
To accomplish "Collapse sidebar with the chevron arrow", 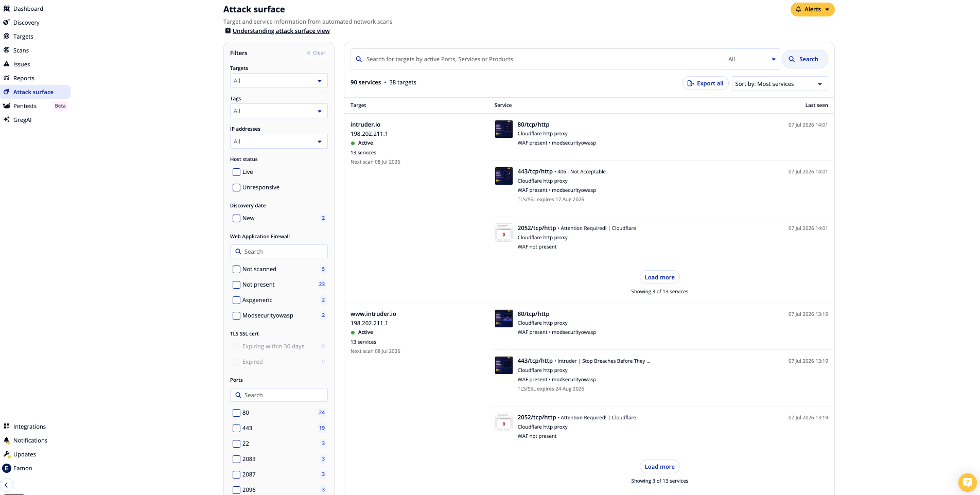I will point(6,485).
